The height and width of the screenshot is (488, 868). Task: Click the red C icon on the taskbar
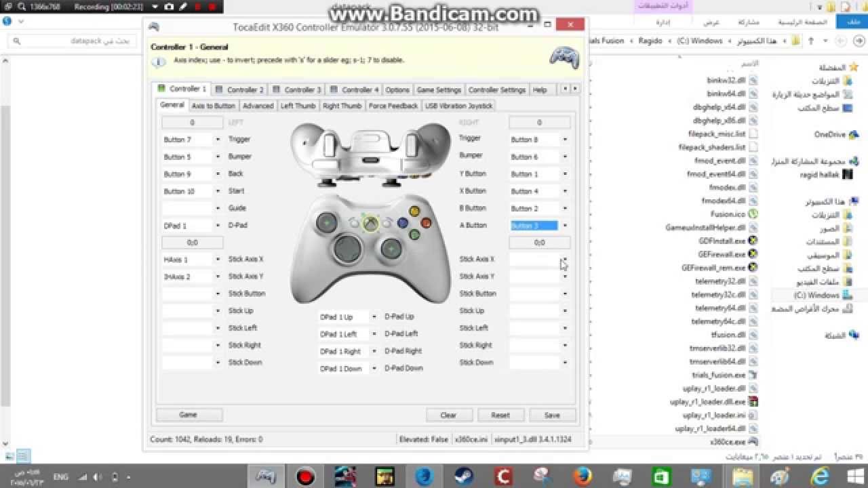pos(503,476)
